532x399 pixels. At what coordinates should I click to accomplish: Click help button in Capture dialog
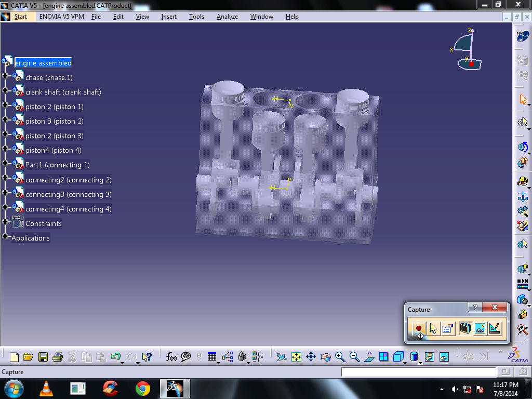pos(475,307)
